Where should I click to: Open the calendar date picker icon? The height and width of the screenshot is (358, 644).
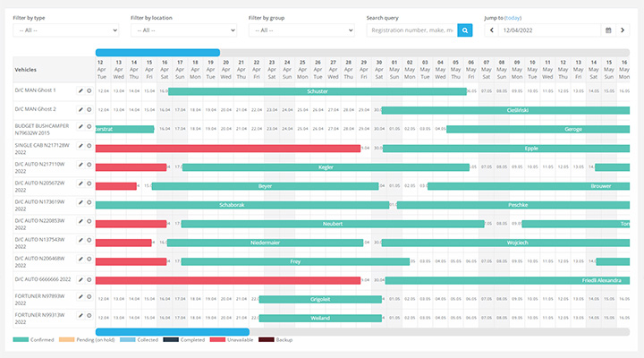click(608, 30)
